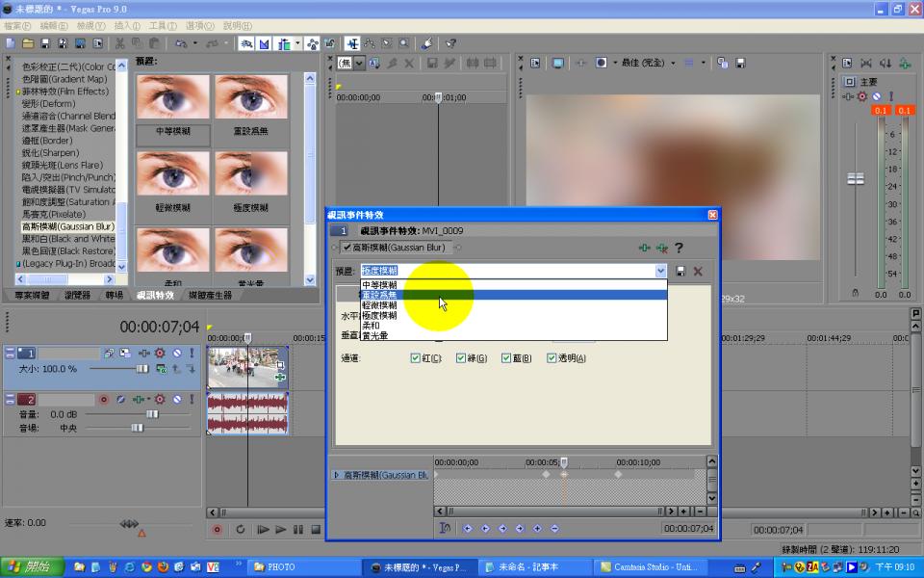924x578 pixels.
Task: Open the 工具(T) menu
Action: click(162, 25)
